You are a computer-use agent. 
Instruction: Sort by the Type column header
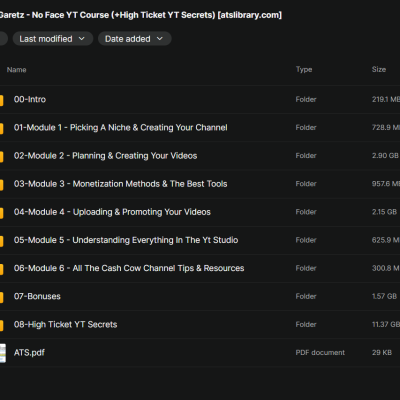(x=304, y=69)
